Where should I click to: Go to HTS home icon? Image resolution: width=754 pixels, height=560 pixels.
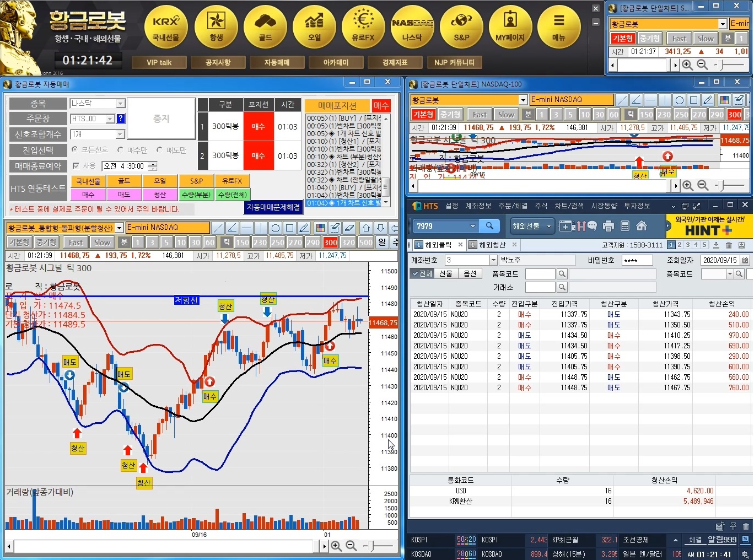click(642, 226)
